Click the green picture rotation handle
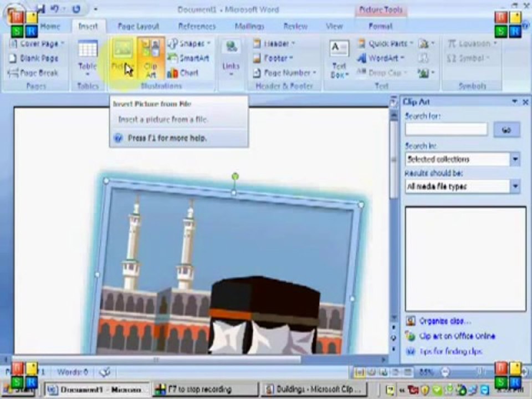 click(235, 176)
